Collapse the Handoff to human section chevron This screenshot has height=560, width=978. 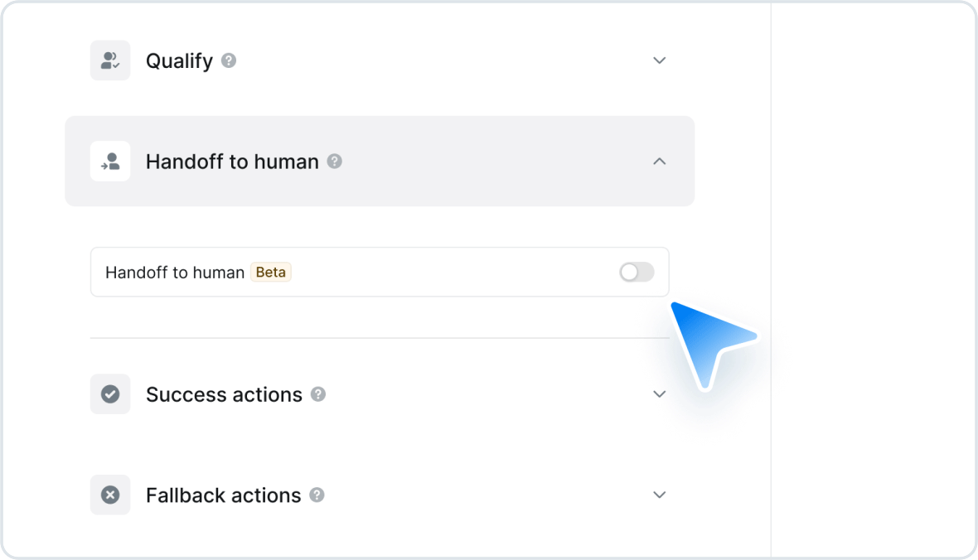659,162
